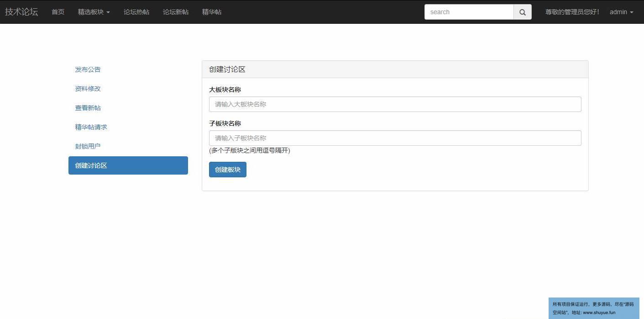The image size is (644, 319).
Task: Open 论坛新帖 in the navbar
Action: 176,12
